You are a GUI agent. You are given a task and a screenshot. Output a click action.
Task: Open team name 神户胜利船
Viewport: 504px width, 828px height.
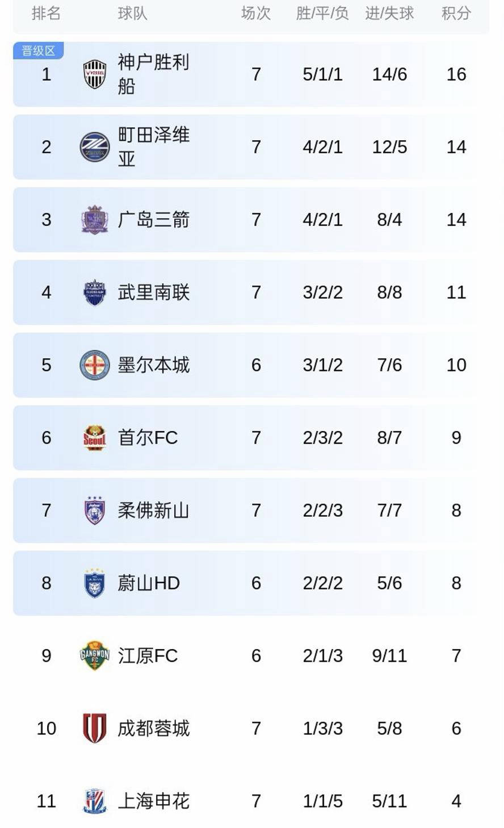153,74
